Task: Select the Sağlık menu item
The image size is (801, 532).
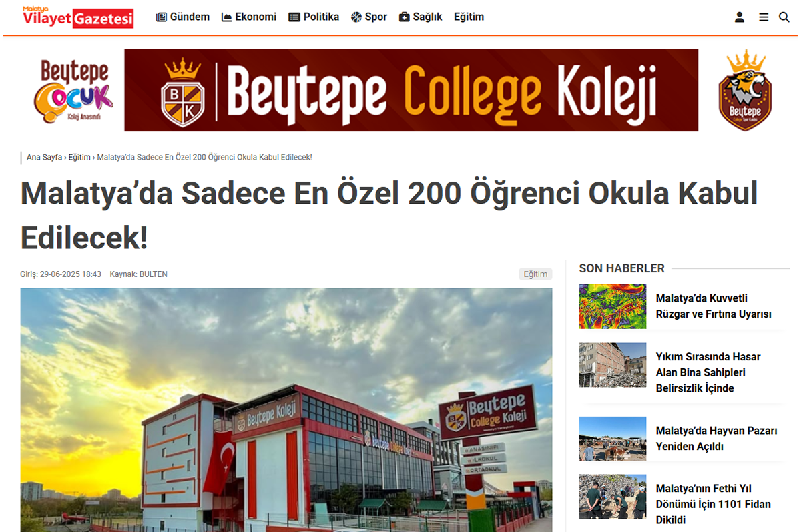Action: 421,17
